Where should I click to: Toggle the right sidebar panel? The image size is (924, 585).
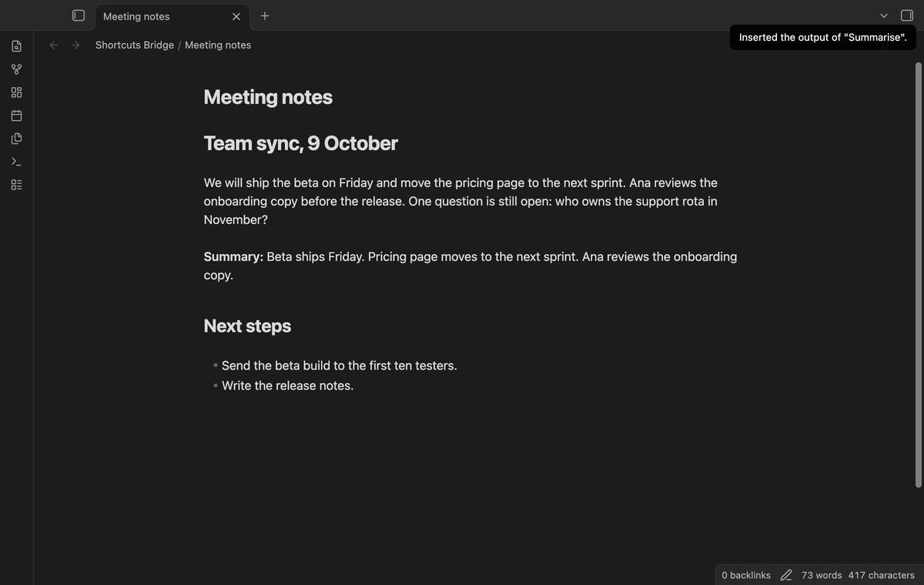906,15
